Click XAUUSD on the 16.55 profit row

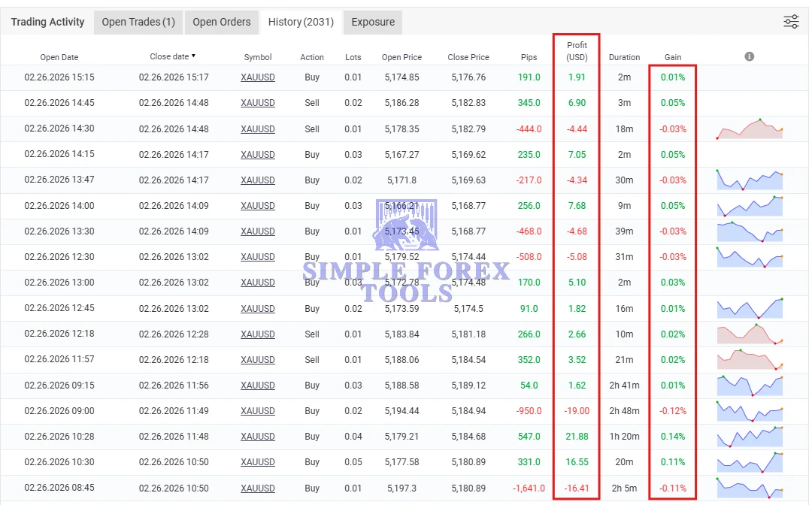[x=258, y=462]
